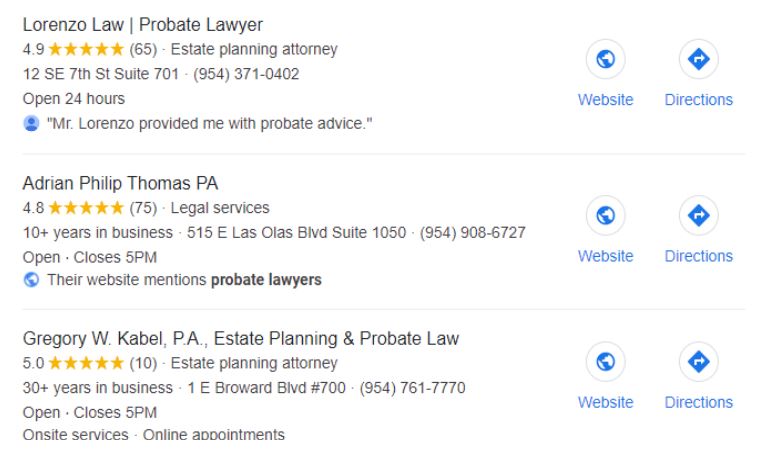Open the Lorenzo Law | Probate Lawyer listing
This screenshot has width=774, height=461.
click(x=143, y=25)
